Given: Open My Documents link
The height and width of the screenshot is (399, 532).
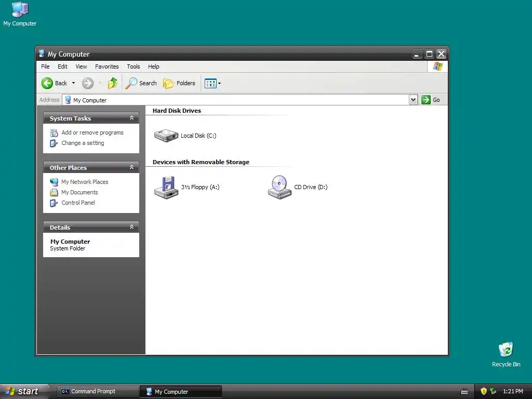Looking at the screenshot, I should point(79,192).
